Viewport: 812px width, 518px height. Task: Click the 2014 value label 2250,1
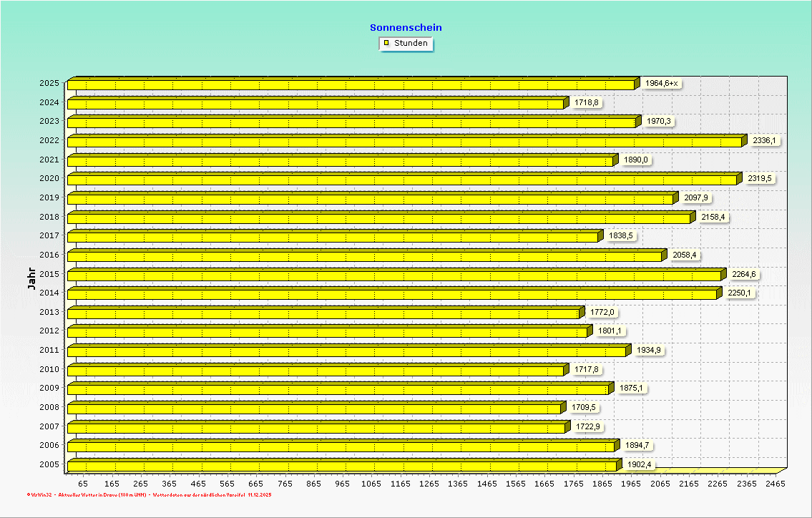740,293
